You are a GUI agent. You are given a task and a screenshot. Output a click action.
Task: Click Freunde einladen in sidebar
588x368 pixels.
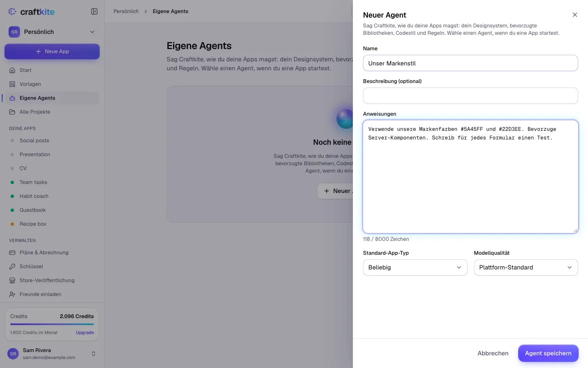(x=52, y=294)
